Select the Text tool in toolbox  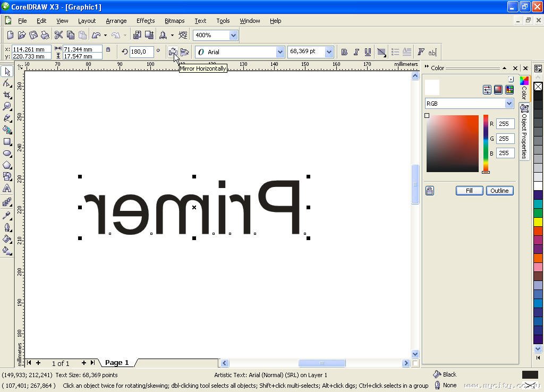point(7,189)
